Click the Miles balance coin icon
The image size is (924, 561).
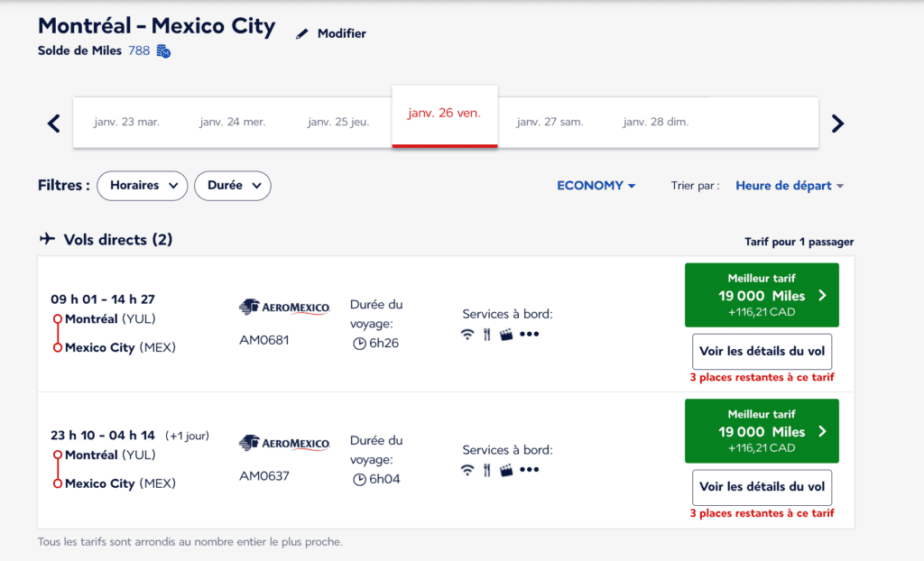coord(163,51)
